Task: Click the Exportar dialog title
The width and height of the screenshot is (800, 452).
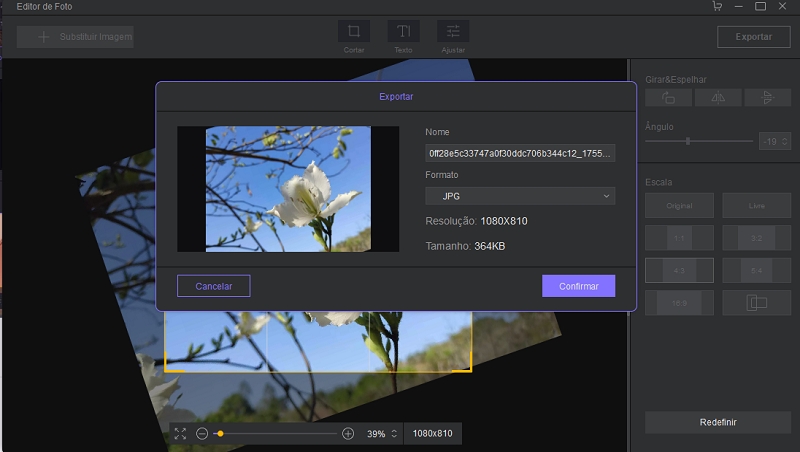Action: coord(396,96)
